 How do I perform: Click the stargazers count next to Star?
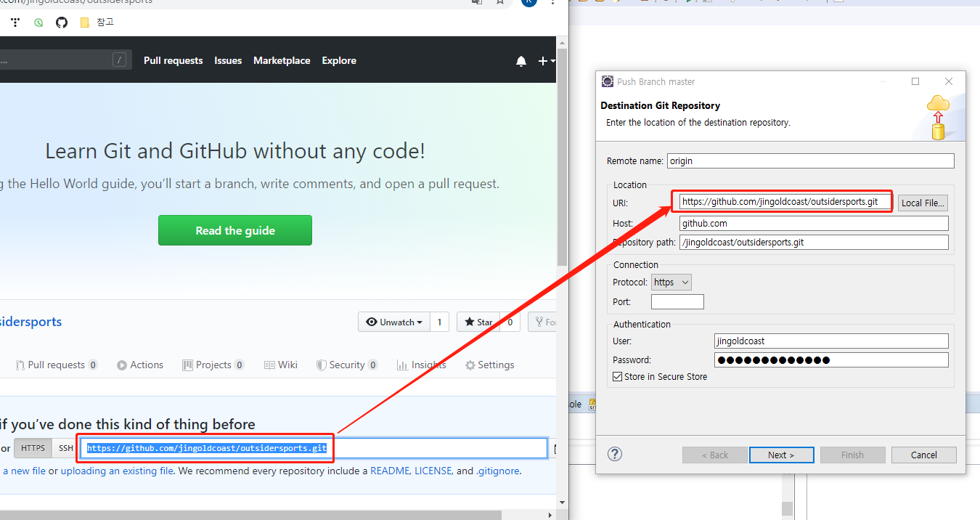pos(510,322)
